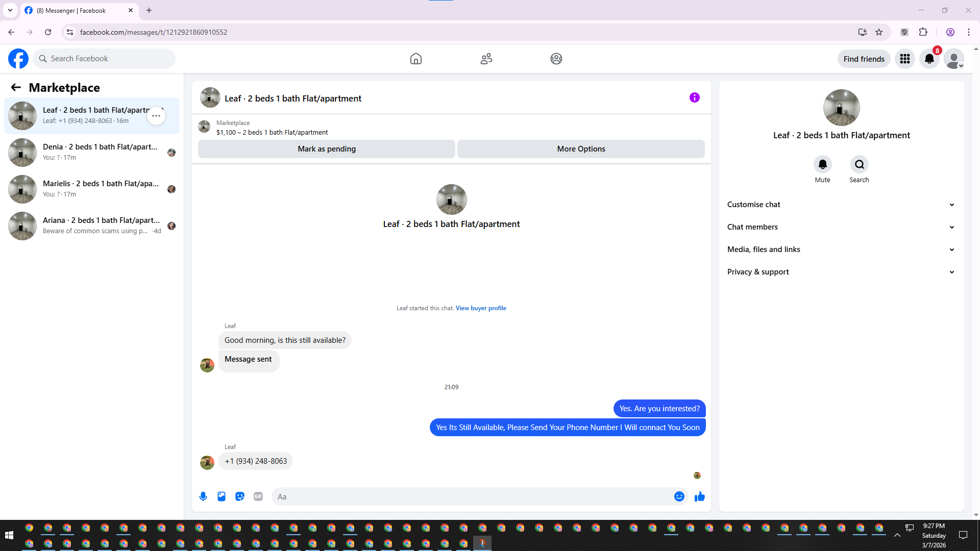Viewport: 980px width, 551px height.
Task: Open Marielis conversation
Action: coord(92,189)
